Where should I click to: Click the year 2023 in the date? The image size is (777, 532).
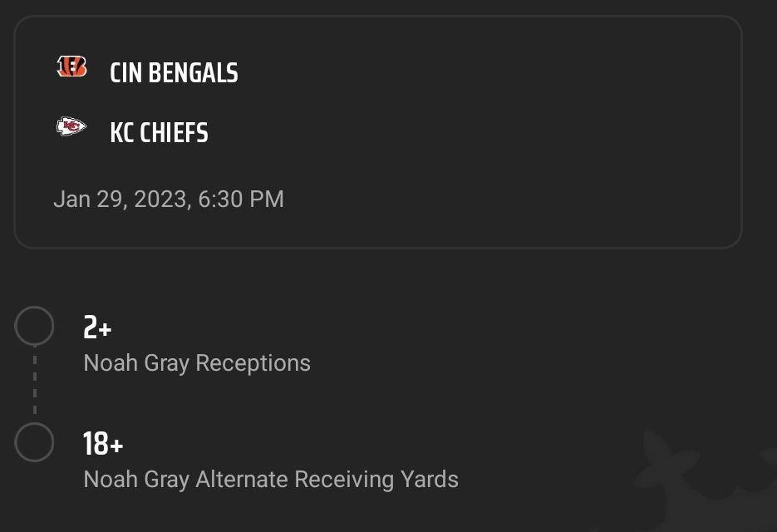coord(160,199)
